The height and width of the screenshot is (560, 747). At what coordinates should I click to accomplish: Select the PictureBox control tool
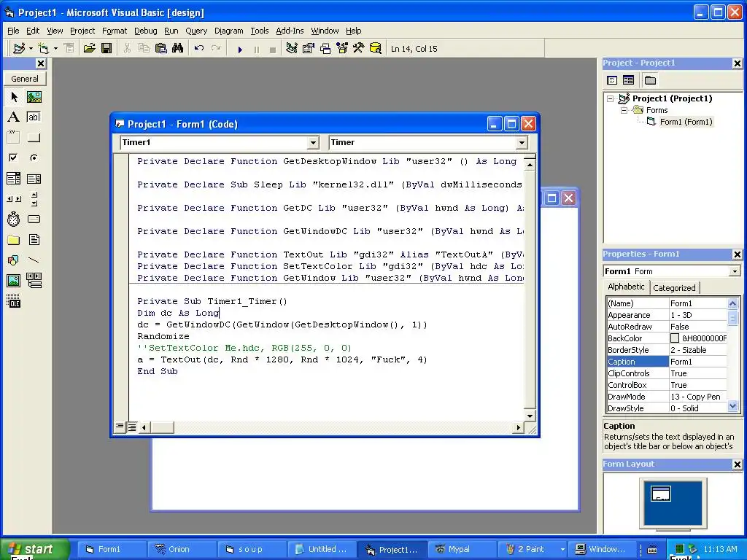point(34,97)
